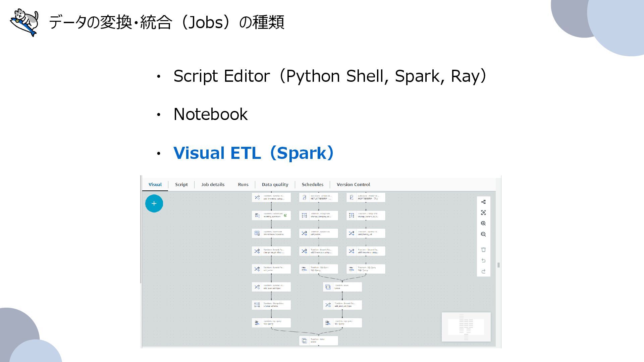Open the Job details tab
The image size is (644, 362).
tap(213, 184)
